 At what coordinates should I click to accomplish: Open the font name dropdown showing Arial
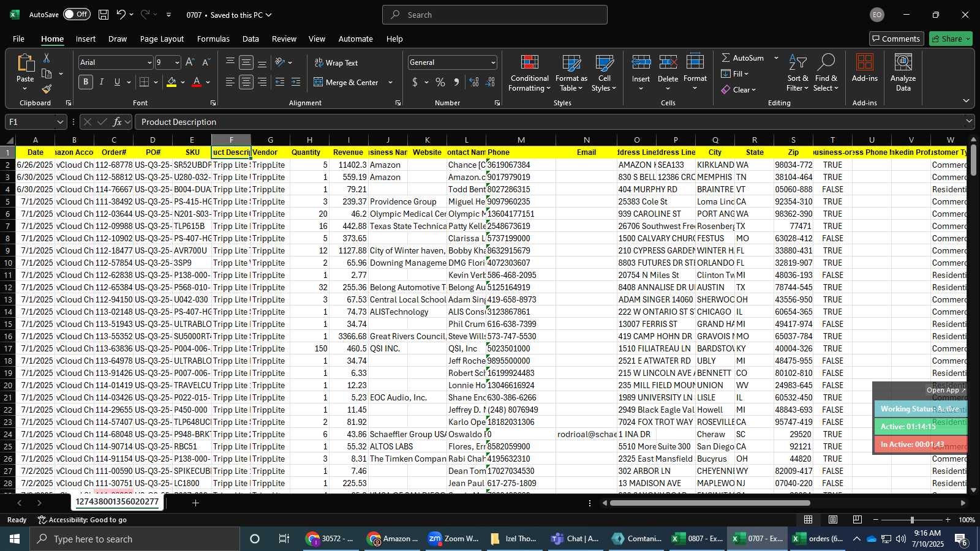(149, 62)
